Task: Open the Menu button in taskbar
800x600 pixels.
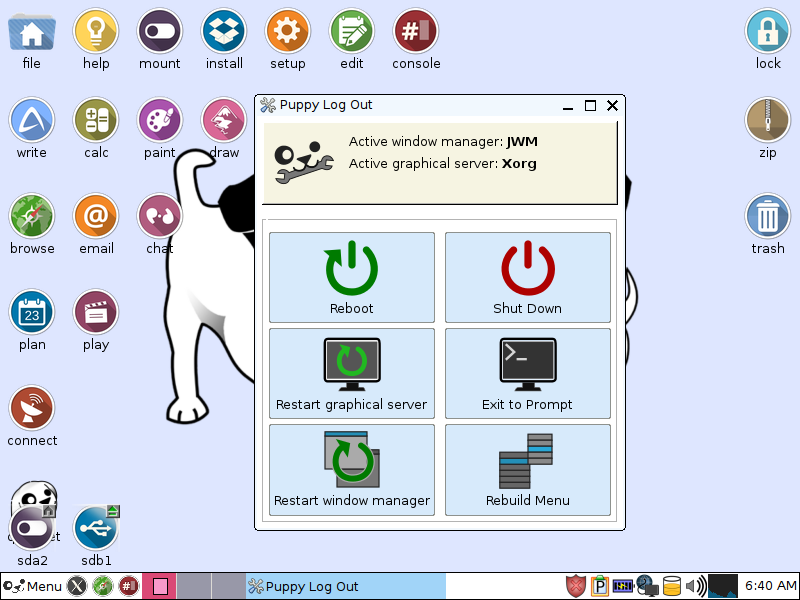Action: click(x=32, y=587)
